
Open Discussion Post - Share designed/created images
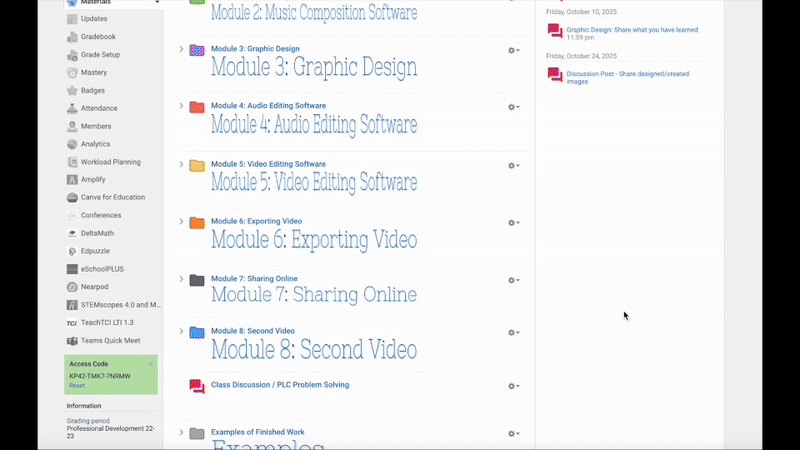(628, 78)
